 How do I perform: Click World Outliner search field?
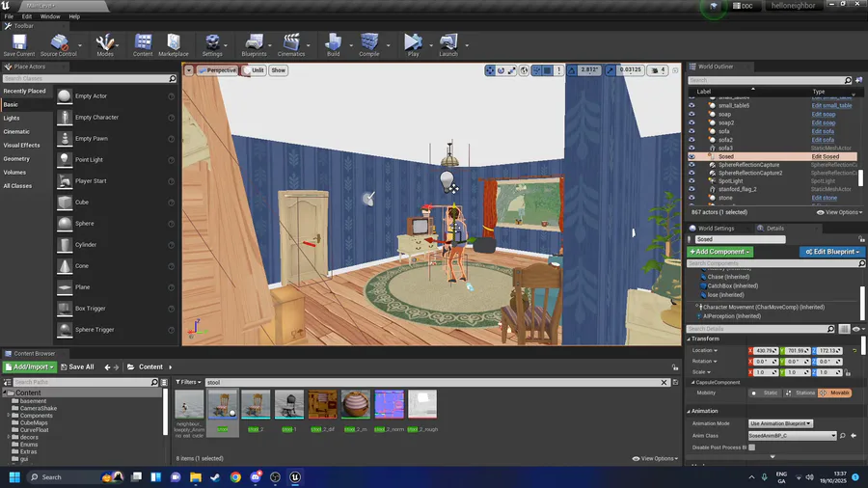[770, 80]
